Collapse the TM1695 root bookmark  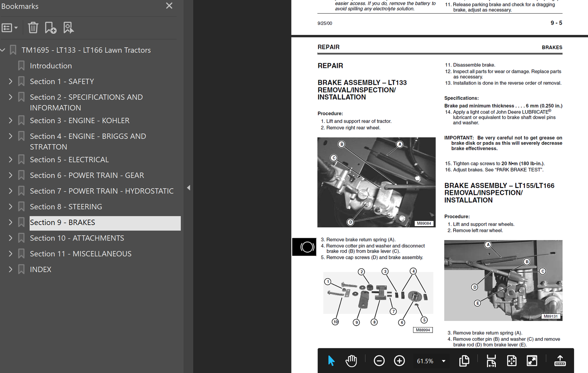coord(3,50)
